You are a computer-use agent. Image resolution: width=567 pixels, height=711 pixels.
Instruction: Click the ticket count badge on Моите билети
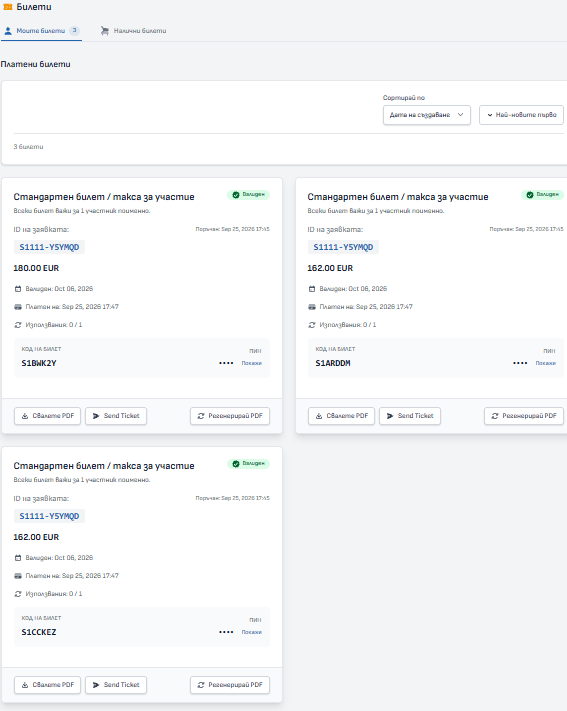74,30
